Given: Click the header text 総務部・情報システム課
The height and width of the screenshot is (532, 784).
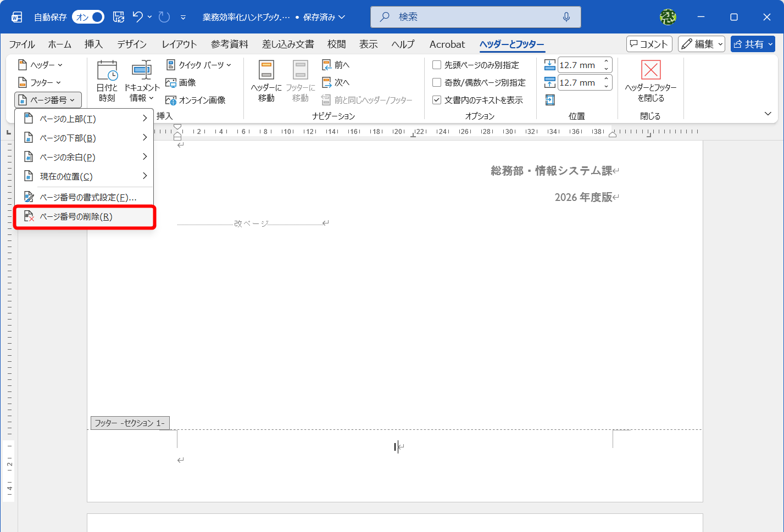Looking at the screenshot, I should (x=551, y=171).
